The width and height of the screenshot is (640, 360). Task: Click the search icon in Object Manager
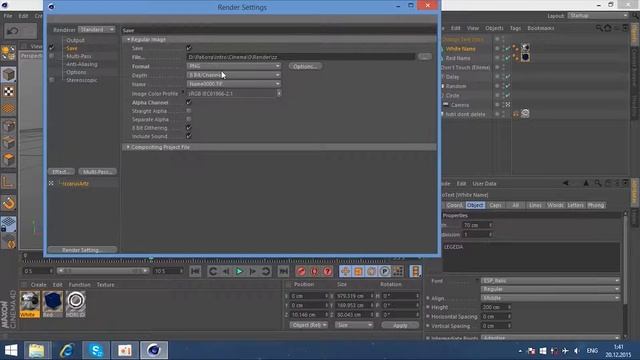tap(599, 28)
